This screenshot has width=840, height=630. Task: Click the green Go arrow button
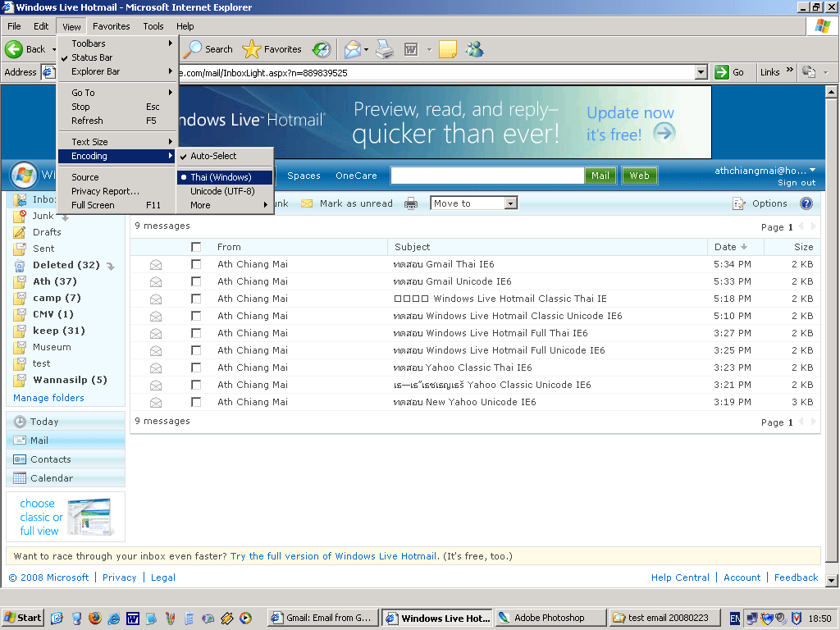coord(722,72)
